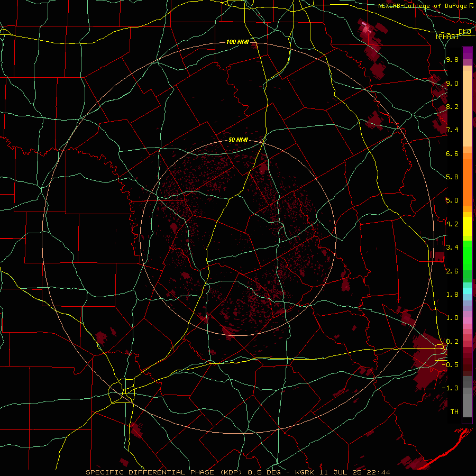Click the 8.2 value on color scale

452,106
